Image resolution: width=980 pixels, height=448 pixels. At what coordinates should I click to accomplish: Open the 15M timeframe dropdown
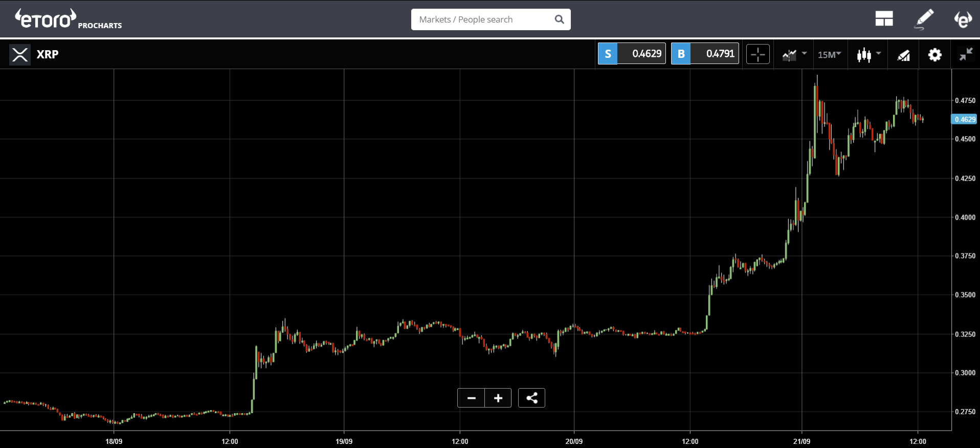[x=829, y=54]
